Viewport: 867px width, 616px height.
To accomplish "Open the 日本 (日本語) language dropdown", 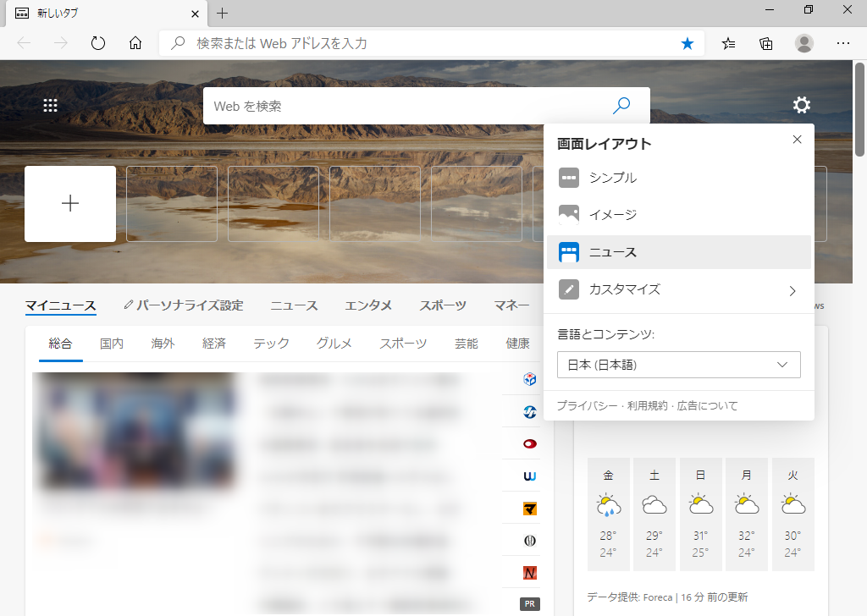I will point(678,365).
